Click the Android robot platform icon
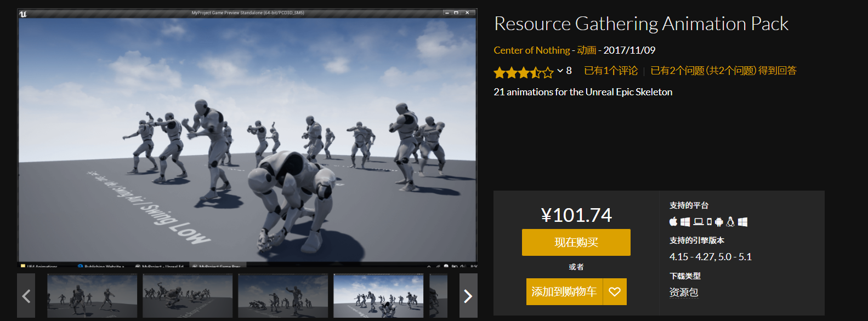Screen dimensions: 868x321 pos(719,222)
